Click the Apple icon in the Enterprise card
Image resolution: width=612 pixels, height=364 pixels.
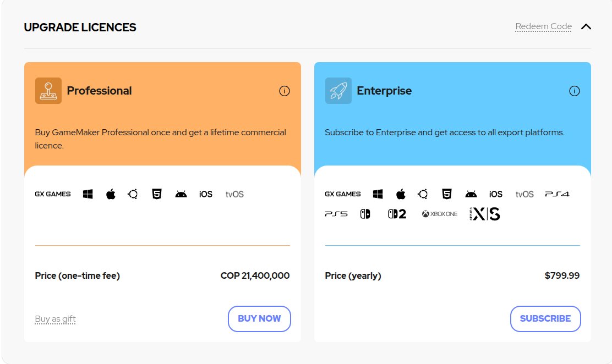click(x=401, y=194)
